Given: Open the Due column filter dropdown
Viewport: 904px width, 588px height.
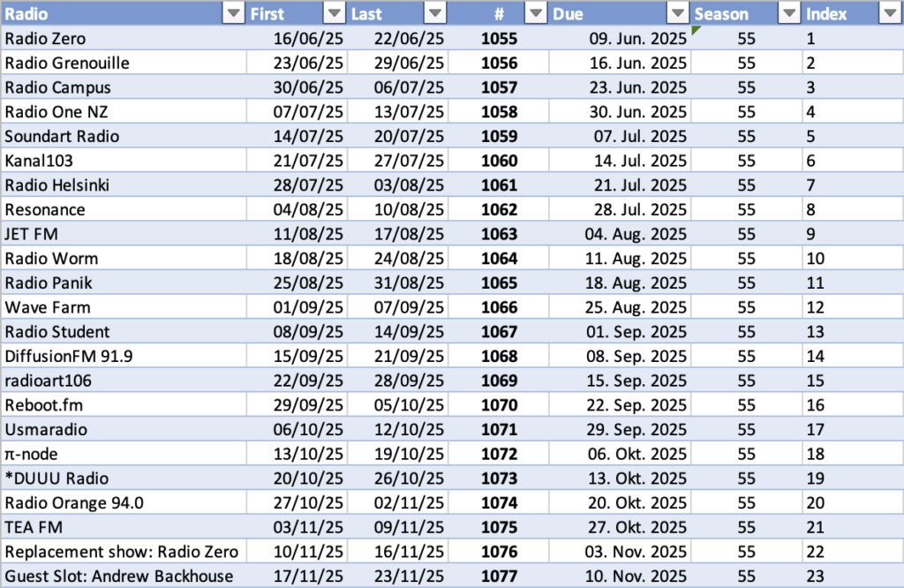Looking at the screenshot, I should (678, 14).
